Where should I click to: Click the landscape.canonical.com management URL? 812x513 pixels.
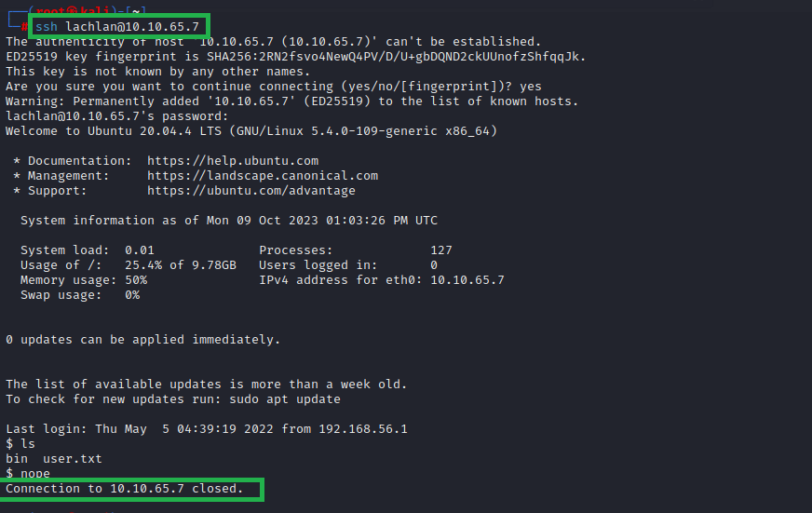(x=263, y=176)
